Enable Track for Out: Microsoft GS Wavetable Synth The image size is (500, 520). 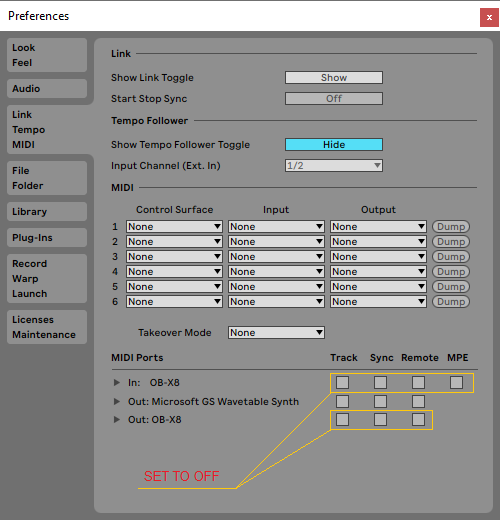[342, 401]
